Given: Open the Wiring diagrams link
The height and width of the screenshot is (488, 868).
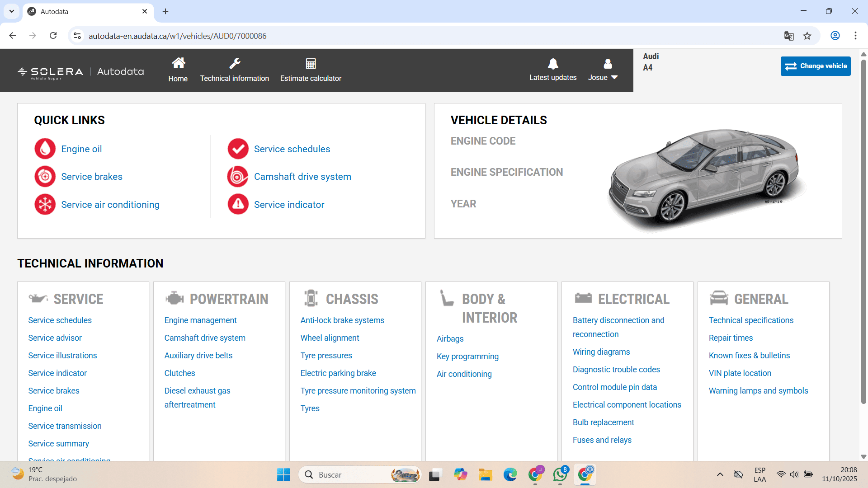Looking at the screenshot, I should click(x=601, y=352).
